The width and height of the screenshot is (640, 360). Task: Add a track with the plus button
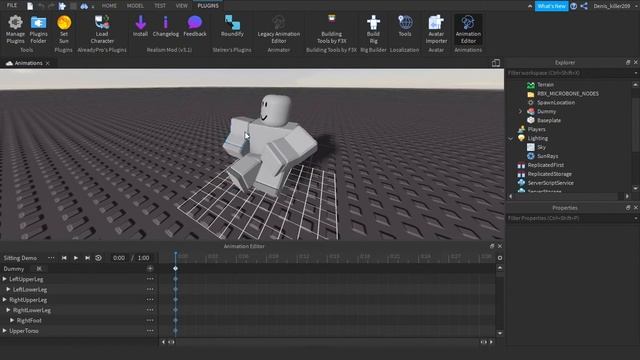150,269
